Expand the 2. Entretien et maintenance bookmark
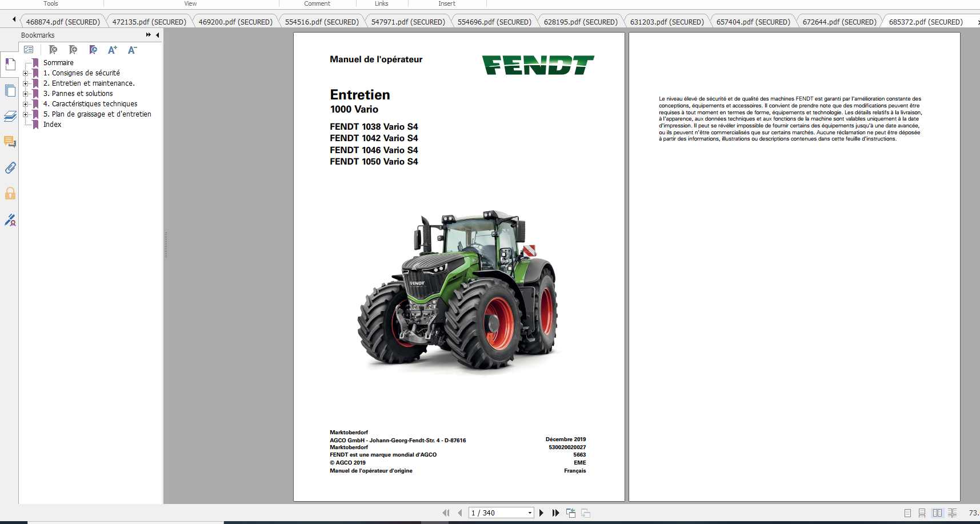Image resolution: width=980 pixels, height=524 pixels. (25, 83)
